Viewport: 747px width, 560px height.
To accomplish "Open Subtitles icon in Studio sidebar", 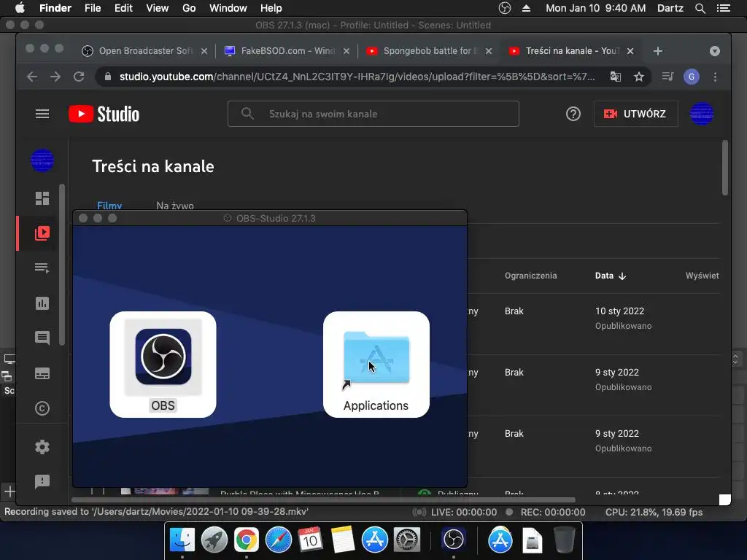I will point(42,373).
